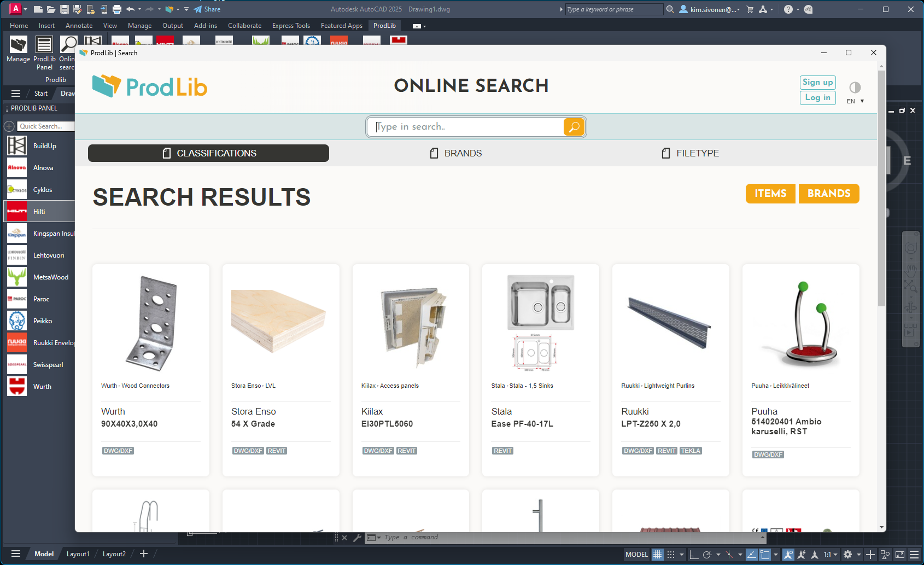Click the Sign up button
The height and width of the screenshot is (565, 924).
coord(817,83)
